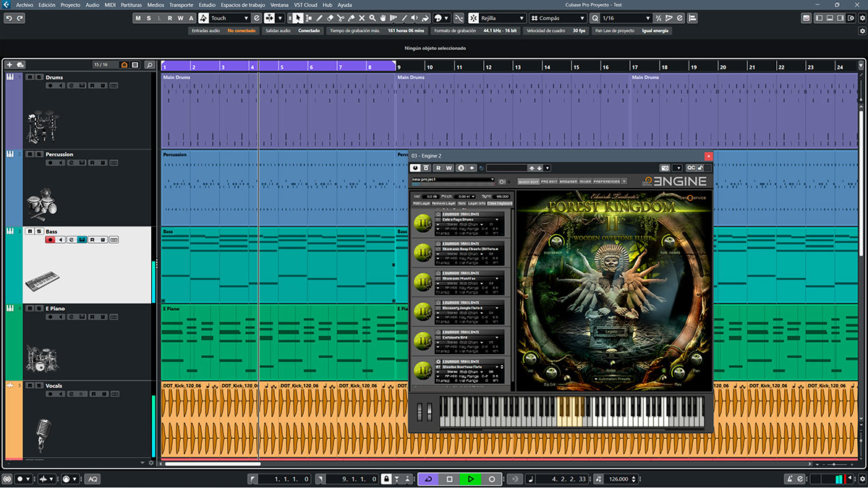The width and height of the screenshot is (868, 488).
Task: Click the green Play button
Action: pyautogui.click(x=470, y=479)
